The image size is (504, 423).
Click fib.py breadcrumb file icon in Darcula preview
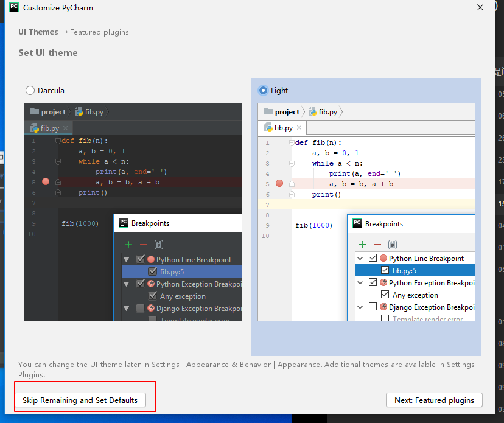(79, 112)
